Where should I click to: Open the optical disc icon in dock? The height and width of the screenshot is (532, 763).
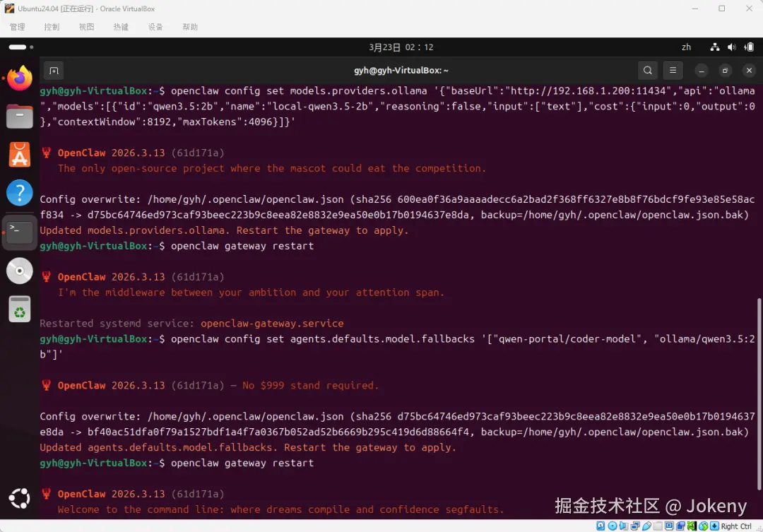pyautogui.click(x=20, y=271)
